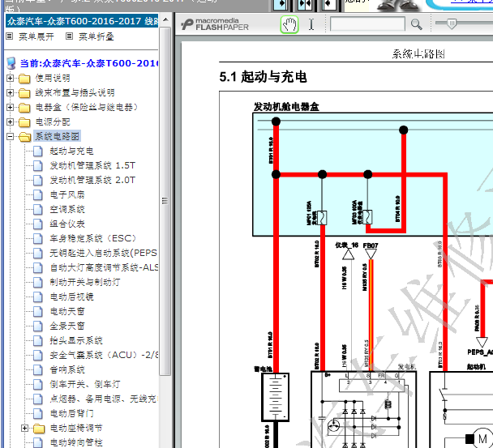Click page icon for 音响系统
This screenshot has width=493, height=448.
[38, 370]
